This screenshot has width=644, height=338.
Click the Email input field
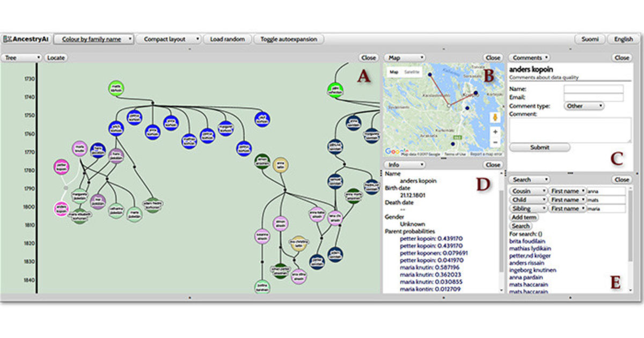click(x=594, y=97)
